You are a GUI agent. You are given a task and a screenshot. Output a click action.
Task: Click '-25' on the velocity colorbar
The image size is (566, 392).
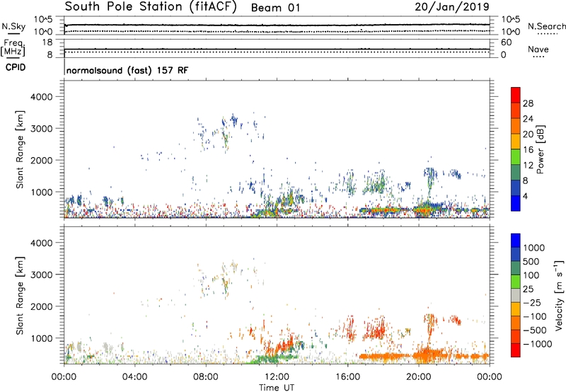pyautogui.click(x=532, y=302)
